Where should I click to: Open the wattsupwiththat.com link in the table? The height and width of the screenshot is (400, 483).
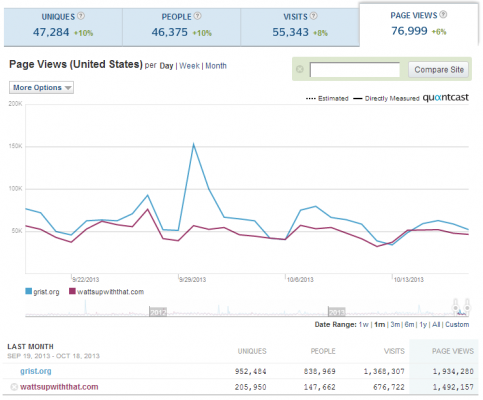59,387
